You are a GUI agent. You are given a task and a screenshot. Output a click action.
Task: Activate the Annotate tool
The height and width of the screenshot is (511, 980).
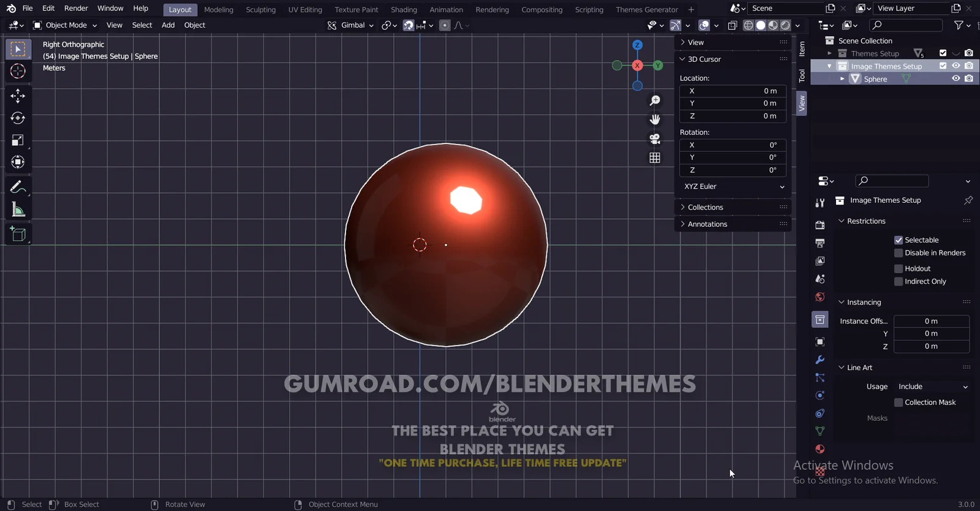[x=18, y=187]
